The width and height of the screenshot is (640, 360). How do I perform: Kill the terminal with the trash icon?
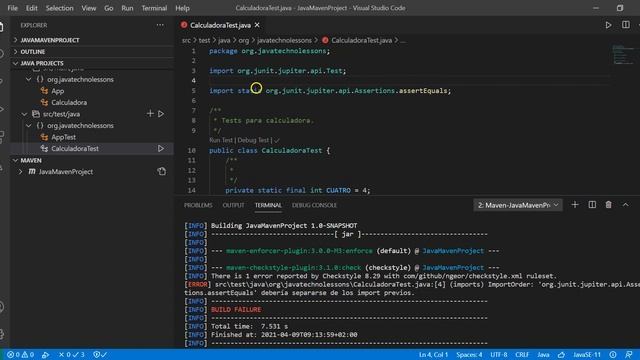coord(608,204)
